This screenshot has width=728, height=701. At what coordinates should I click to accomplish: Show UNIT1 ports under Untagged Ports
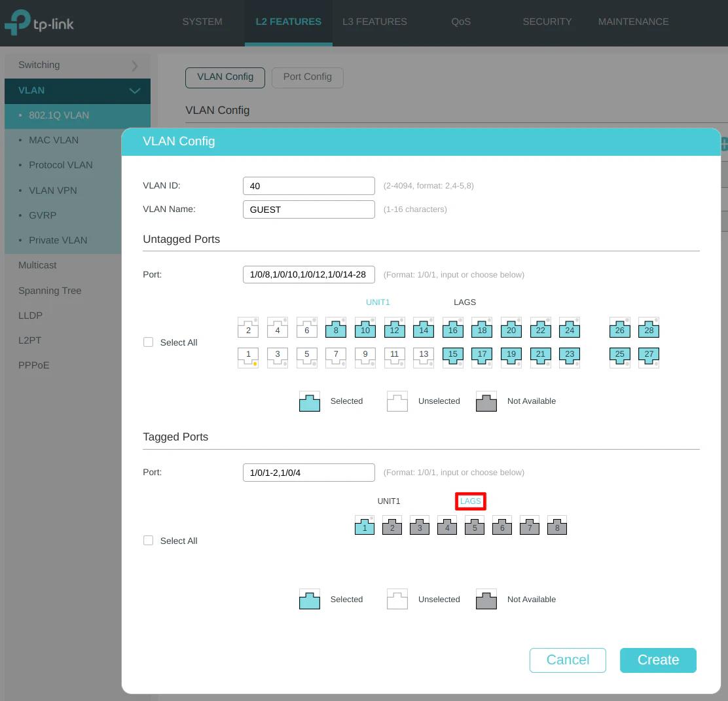pos(378,302)
